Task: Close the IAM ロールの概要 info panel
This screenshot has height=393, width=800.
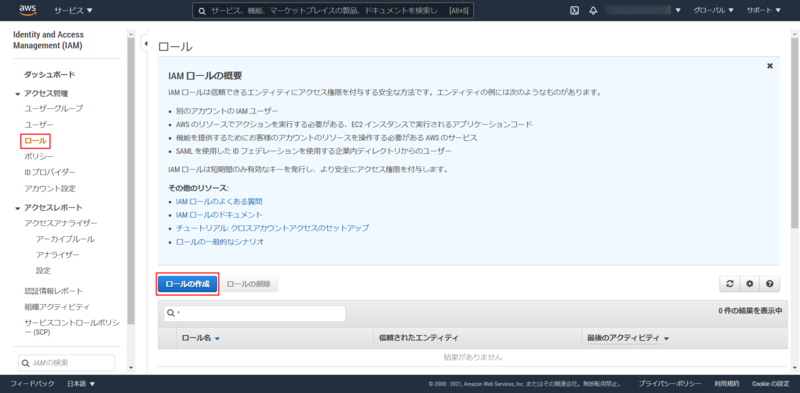Action: coord(769,66)
